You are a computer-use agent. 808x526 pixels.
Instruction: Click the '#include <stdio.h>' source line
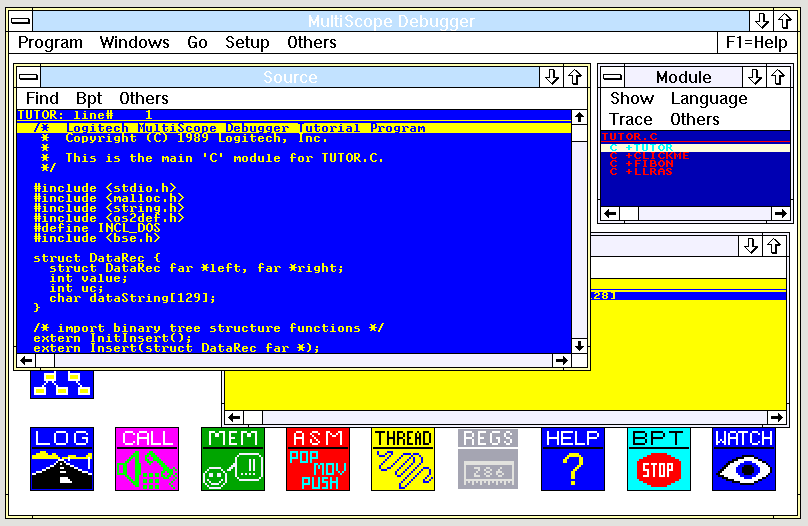(105, 188)
